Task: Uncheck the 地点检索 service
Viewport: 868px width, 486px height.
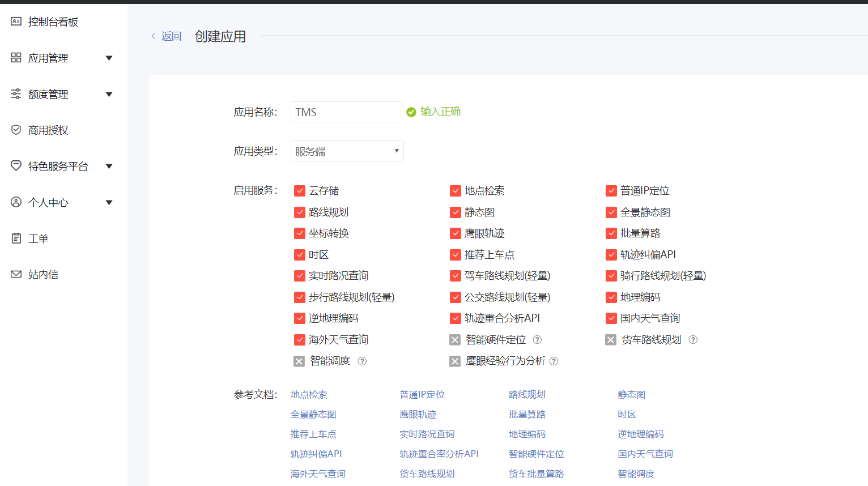Action: pos(456,191)
